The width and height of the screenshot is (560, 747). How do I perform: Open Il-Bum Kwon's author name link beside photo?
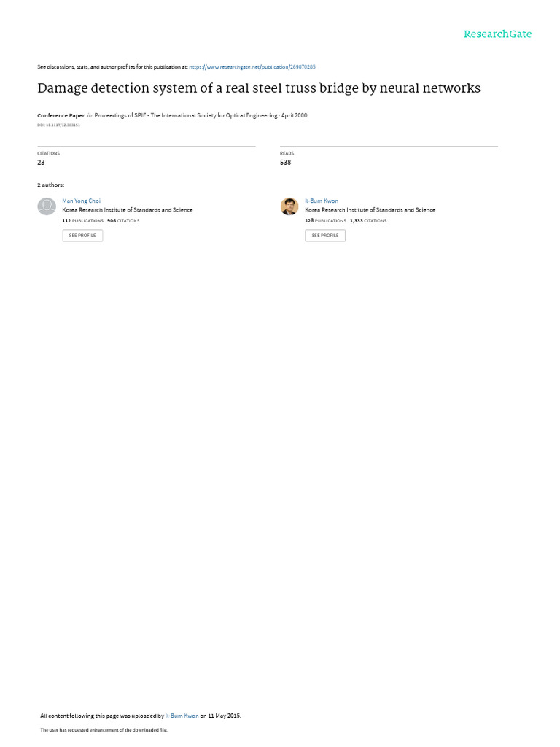322,201
